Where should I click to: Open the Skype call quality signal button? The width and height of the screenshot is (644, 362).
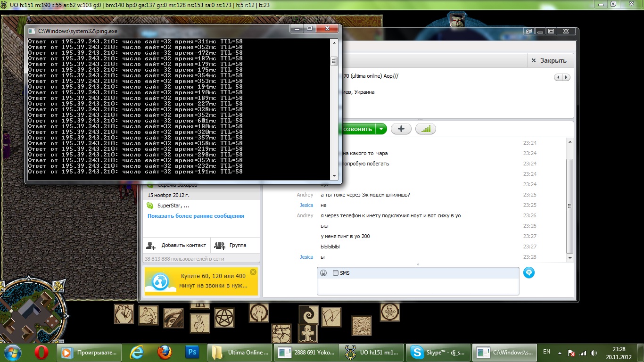(426, 129)
